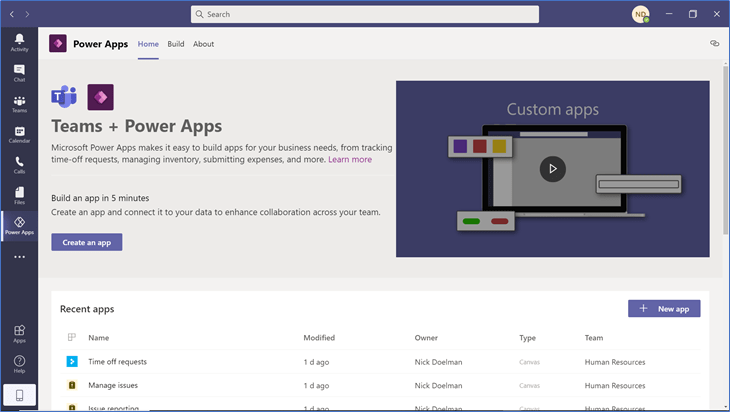Play the Custom apps video
The image size is (730, 412).
coord(552,168)
